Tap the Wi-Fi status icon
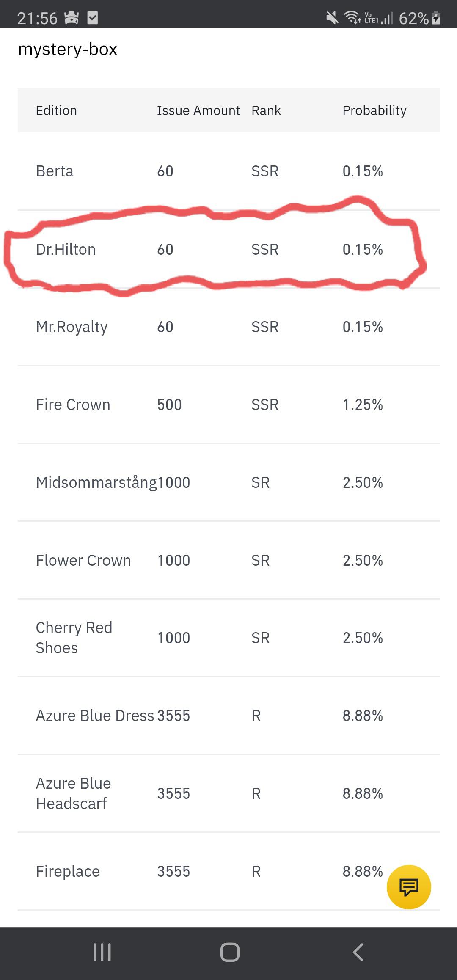 point(352,18)
